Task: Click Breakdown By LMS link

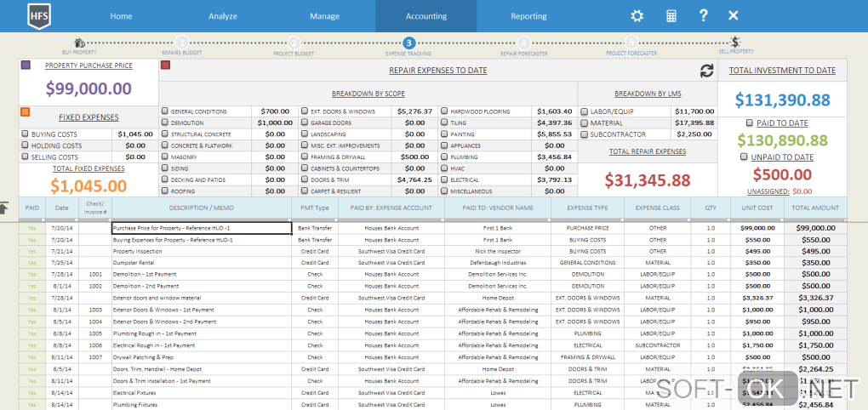Action: click(648, 94)
